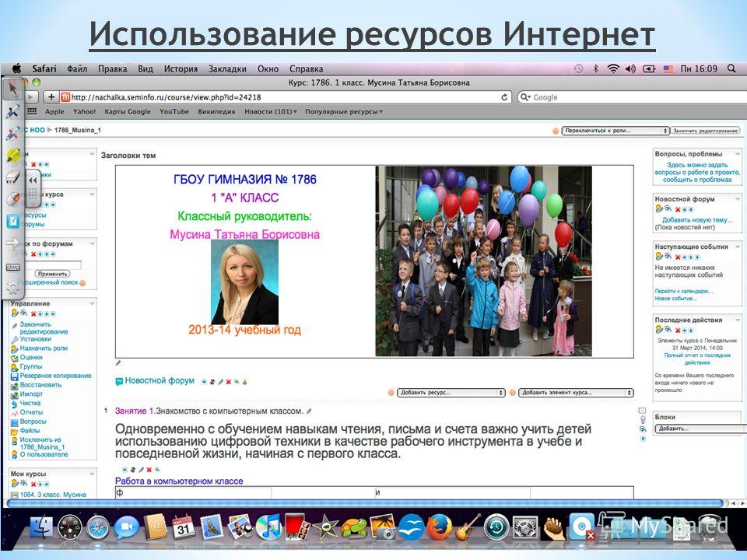Open the gear settings in floating toolbar
Screen dimensions: 747x560
tap(13, 287)
